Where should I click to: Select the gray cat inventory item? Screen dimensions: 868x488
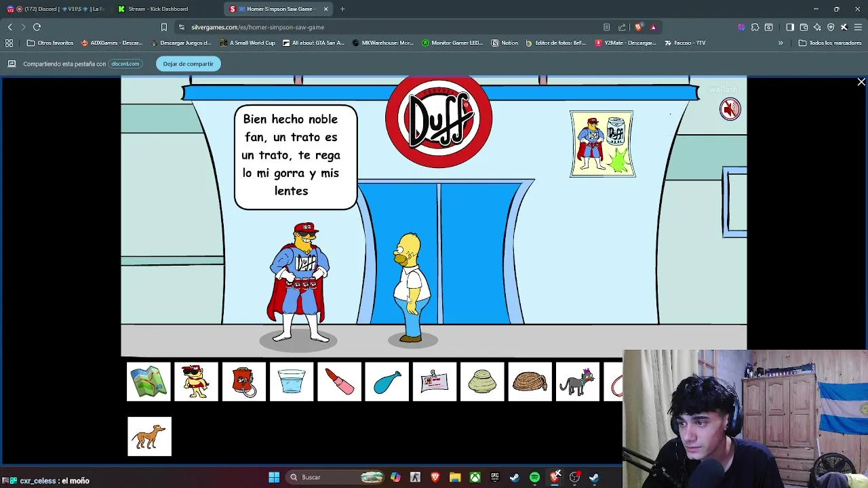[578, 382]
